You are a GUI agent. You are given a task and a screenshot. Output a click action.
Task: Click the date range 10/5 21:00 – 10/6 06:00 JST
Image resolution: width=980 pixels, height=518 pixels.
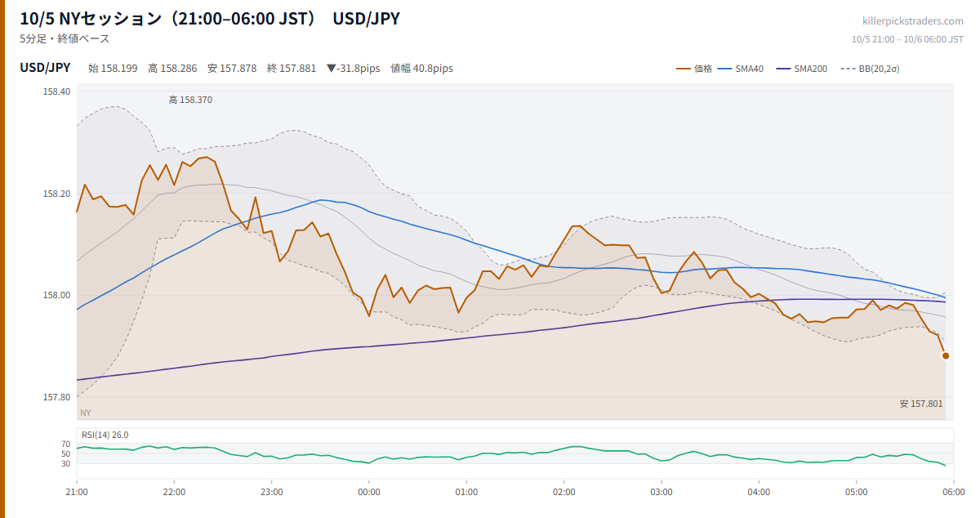click(x=907, y=39)
